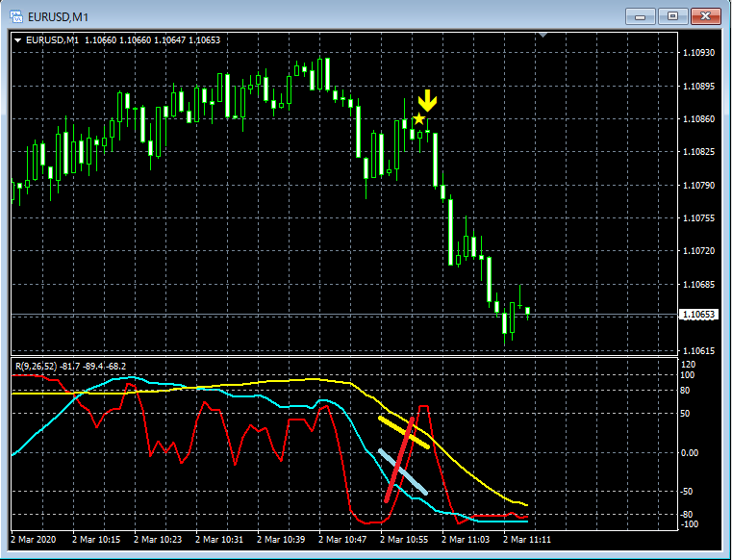Click price scale value 1.10755
The image size is (732, 560).
click(699, 218)
